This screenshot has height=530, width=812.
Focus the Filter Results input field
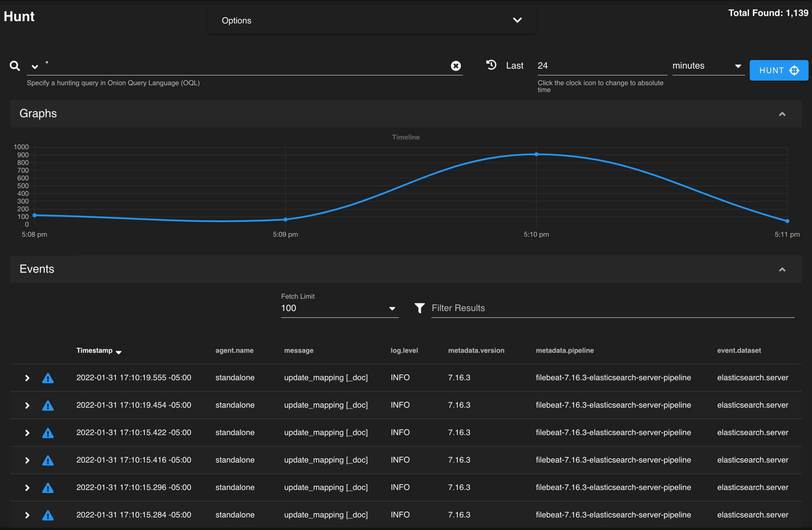coord(612,308)
